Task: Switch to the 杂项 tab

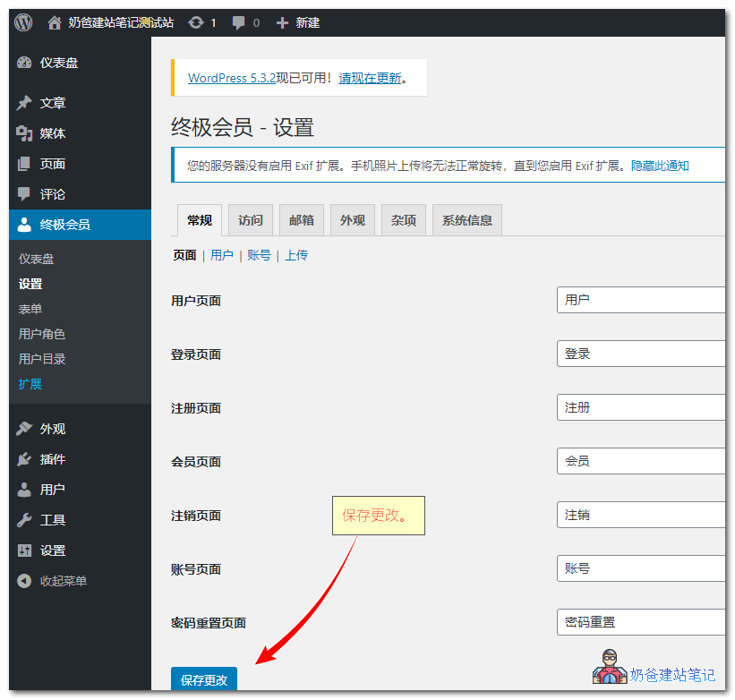Action: tap(404, 220)
